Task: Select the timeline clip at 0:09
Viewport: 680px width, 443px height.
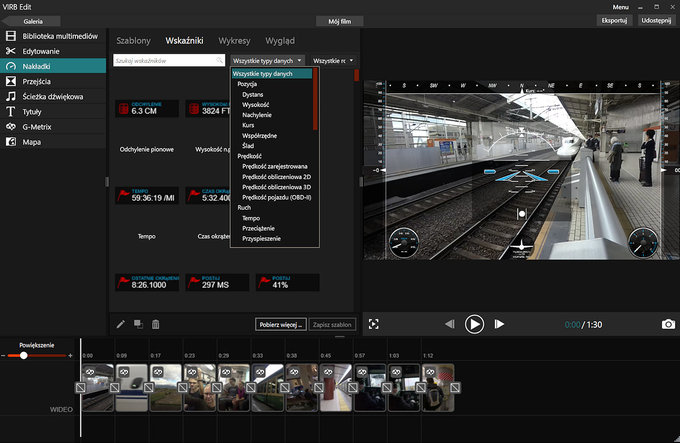Action: (x=132, y=388)
